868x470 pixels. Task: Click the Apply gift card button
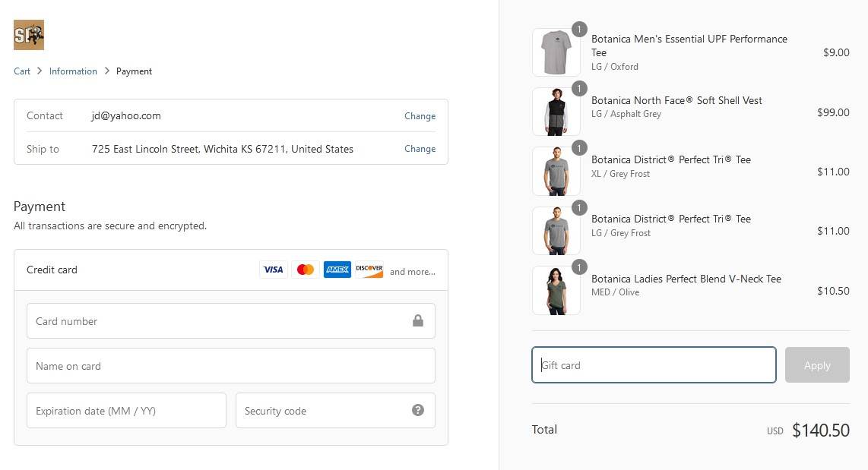pos(817,365)
